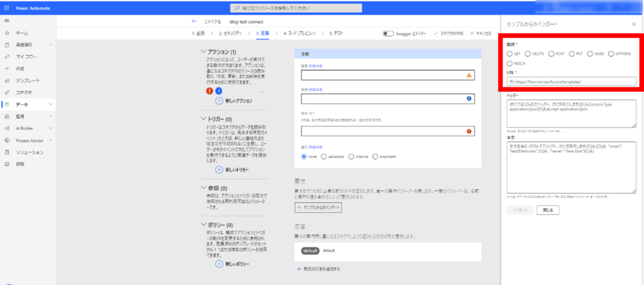This screenshot has height=285, width=644.
Task: Toggle the Swagger エディター switch
Action: (x=388, y=33)
